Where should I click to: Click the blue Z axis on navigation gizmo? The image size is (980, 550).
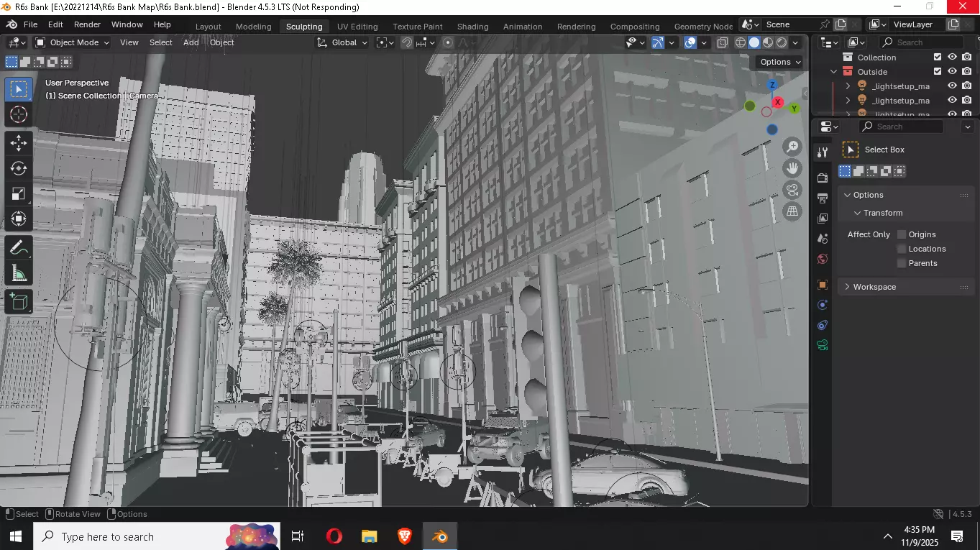pos(772,85)
